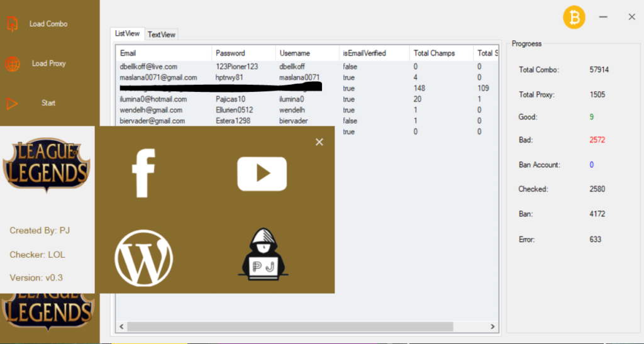Click the horizontal scrollbar right arrow
644x344 pixels.
(x=492, y=326)
